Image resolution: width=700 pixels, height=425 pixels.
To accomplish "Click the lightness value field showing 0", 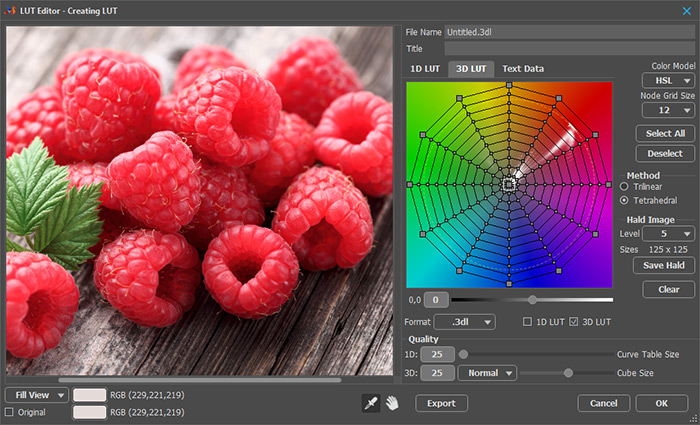I will tap(436, 300).
